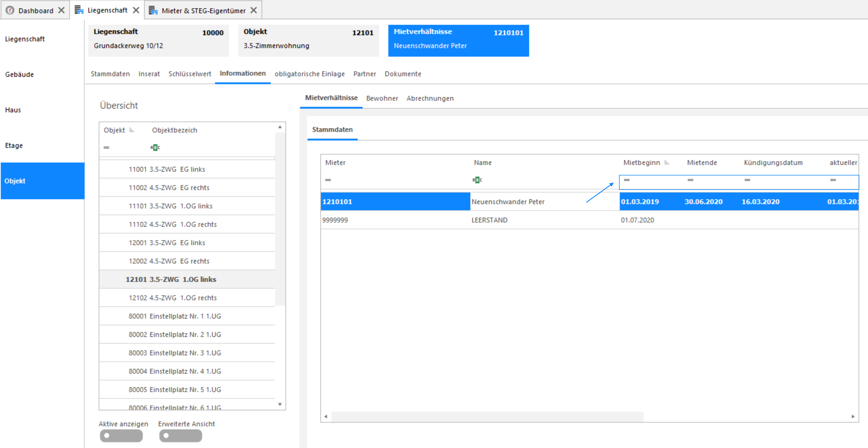Switch to the Abrechnungen sub-tab
This screenshot has height=448, width=868.
[x=430, y=98]
